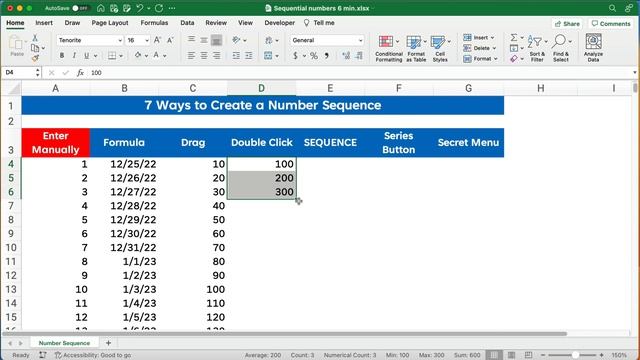Select the Number Sequence sheet tab
The height and width of the screenshot is (360, 640).
pyautogui.click(x=64, y=343)
